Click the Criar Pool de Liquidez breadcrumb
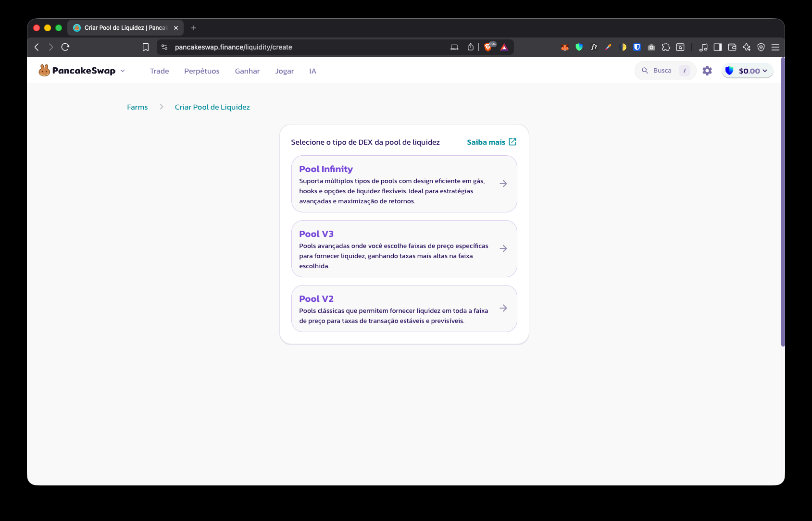This screenshot has height=521, width=812. pos(212,107)
